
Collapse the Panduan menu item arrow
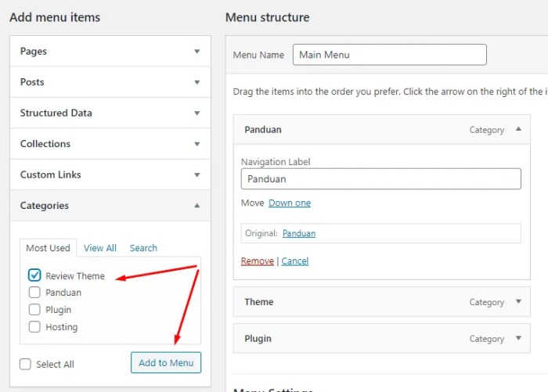click(x=518, y=129)
